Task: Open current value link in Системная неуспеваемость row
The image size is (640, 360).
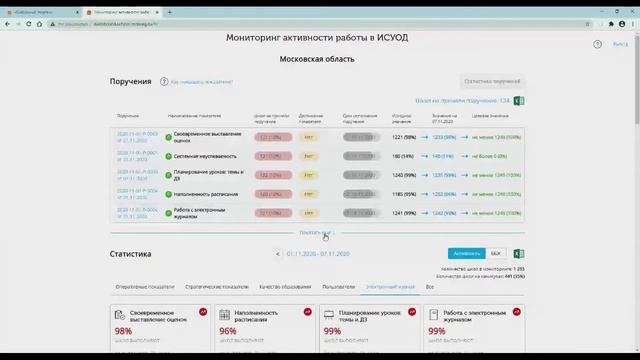Action: click(443, 156)
